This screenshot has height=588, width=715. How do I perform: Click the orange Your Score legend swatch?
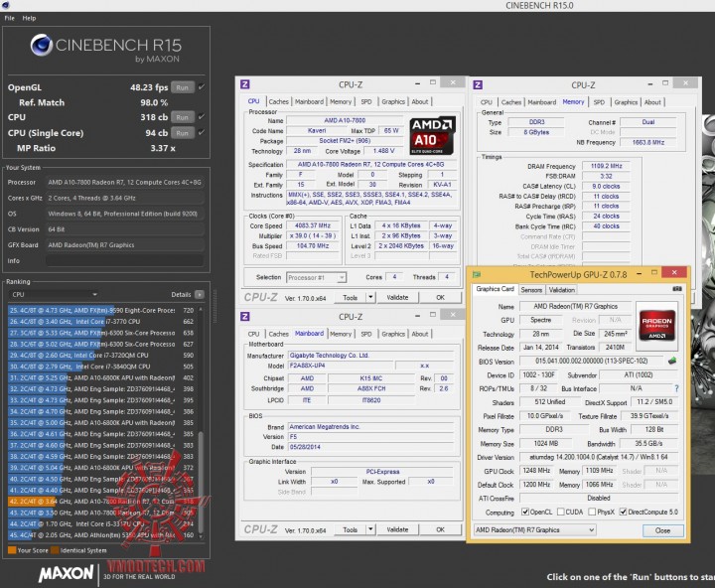pyautogui.click(x=12, y=550)
